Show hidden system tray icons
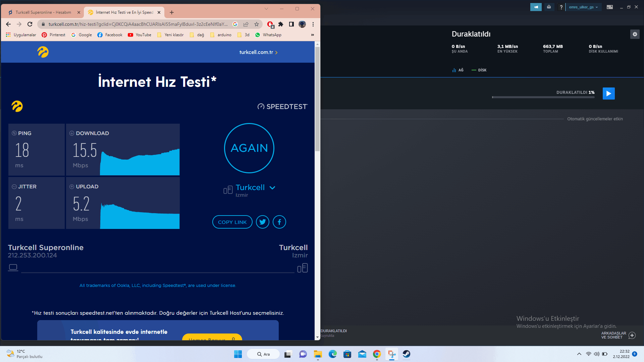644x362 pixels. coord(579,354)
